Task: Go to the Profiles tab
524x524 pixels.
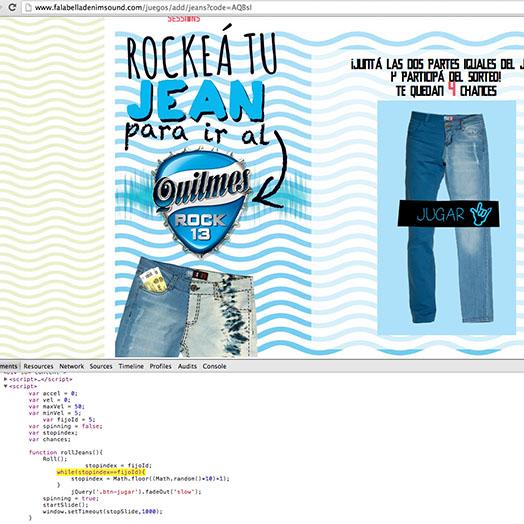Action: [x=160, y=366]
